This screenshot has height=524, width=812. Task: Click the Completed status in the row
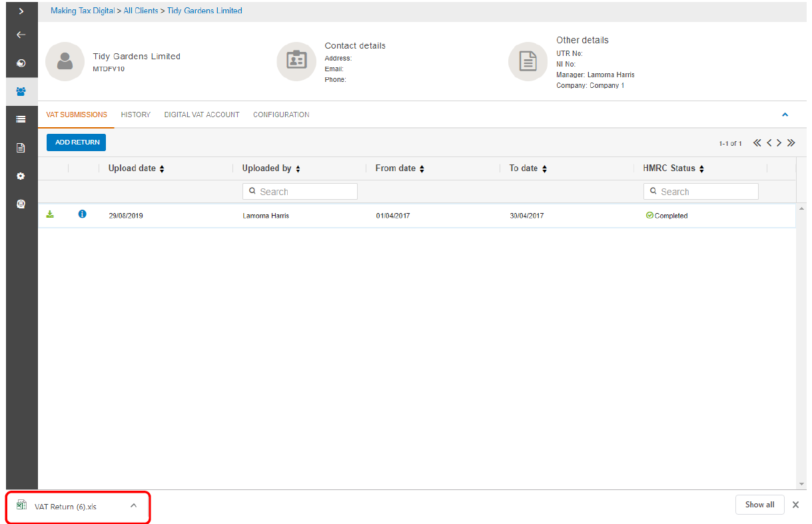pyautogui.click(x=667, y=216)
